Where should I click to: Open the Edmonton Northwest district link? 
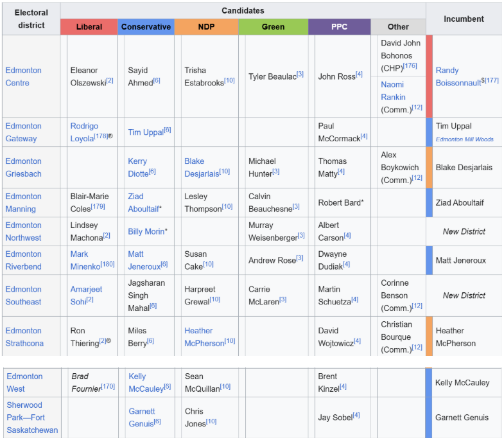coord(24,232)
